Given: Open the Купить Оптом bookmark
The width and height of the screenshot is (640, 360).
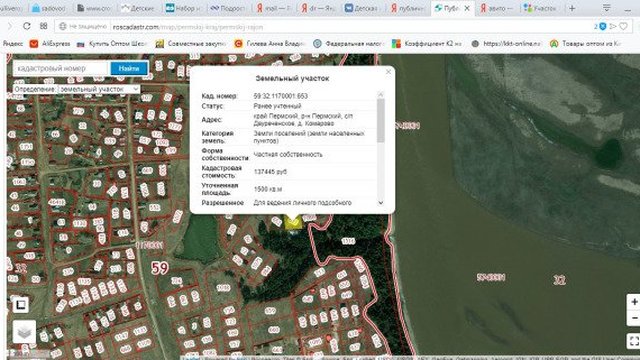Looking at the screenshot, I should click(112, 44).
